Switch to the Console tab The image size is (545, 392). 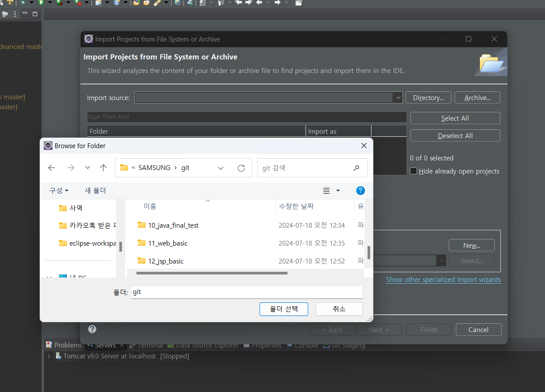pos(303,345)
